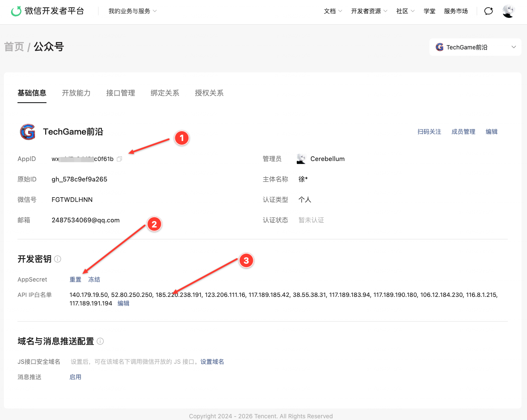Image resolution: width=527 pixels, height=420 pixels.
Task: Click the WeChat developer platform logo
Action: click(x=47, y=11)
